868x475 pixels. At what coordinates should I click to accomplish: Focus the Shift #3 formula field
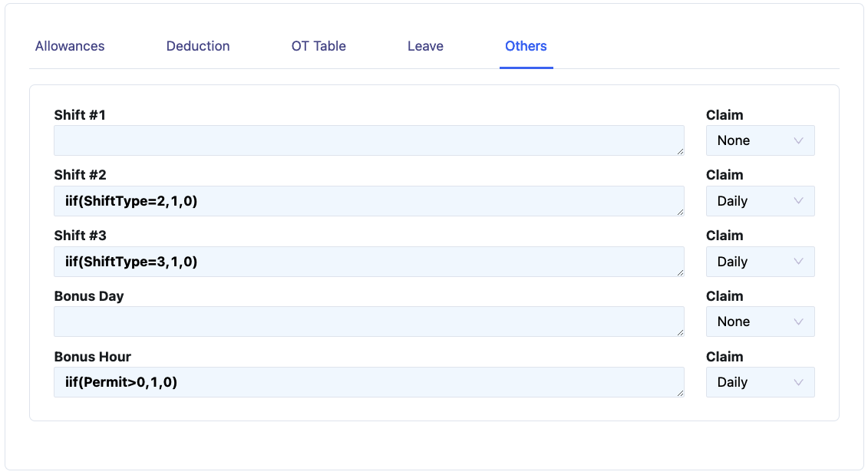(x=368, y=262)
